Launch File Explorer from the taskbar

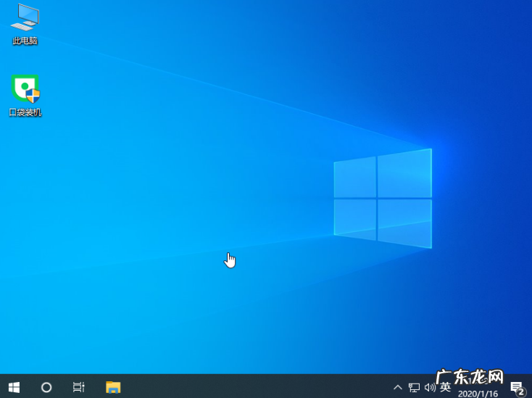(113, 387)
